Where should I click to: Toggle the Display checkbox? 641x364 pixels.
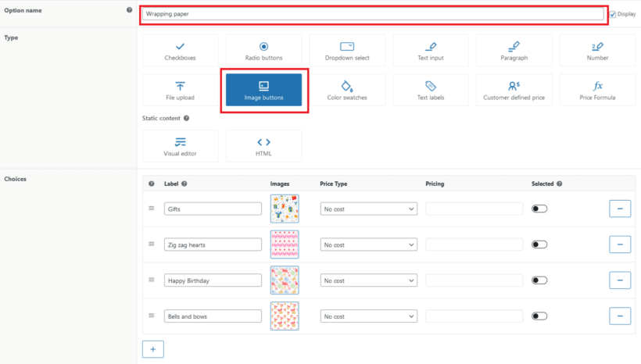click(x=613, y=14)
